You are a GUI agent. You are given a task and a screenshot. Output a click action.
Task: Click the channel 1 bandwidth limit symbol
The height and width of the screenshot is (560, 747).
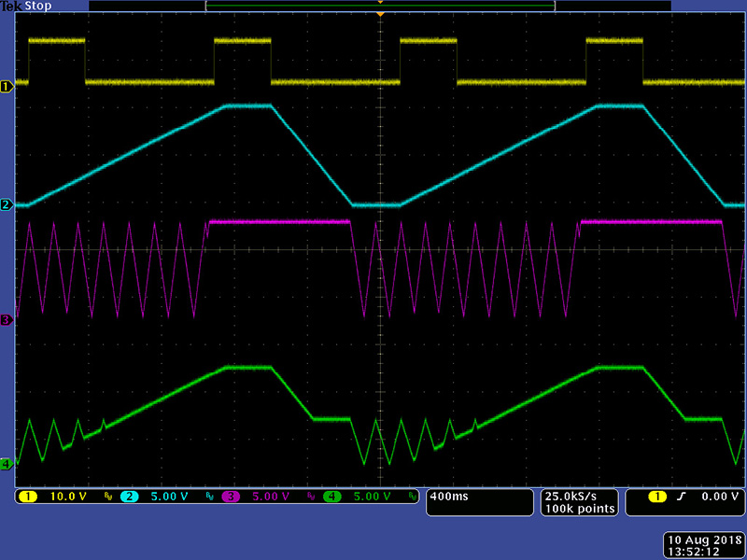click(108, 497)
